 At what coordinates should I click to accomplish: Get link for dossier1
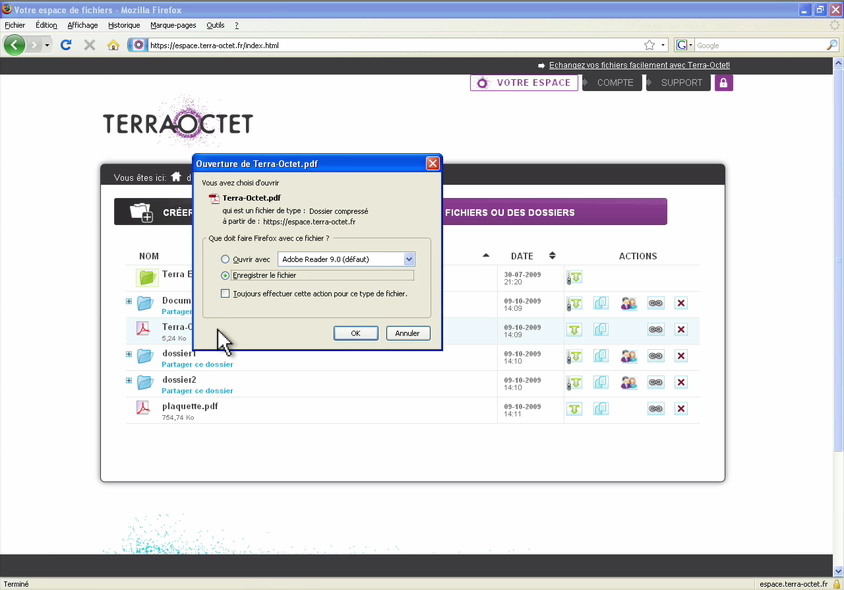tap(655, 356)
